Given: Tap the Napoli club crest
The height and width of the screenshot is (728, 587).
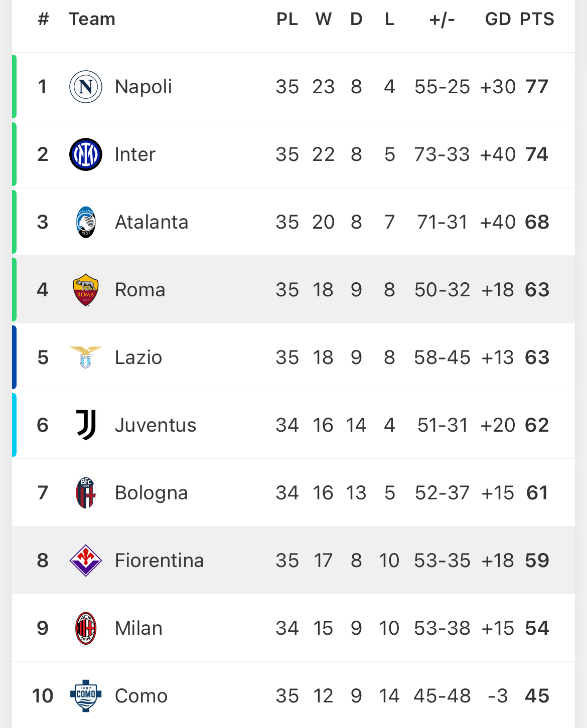Looking at the screenshot, I should tap(86, 87).
